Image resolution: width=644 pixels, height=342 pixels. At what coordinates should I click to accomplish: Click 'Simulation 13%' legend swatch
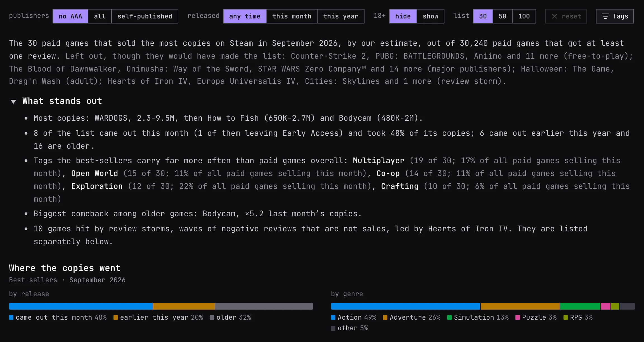pyautogui.click(x=449, y=317)
